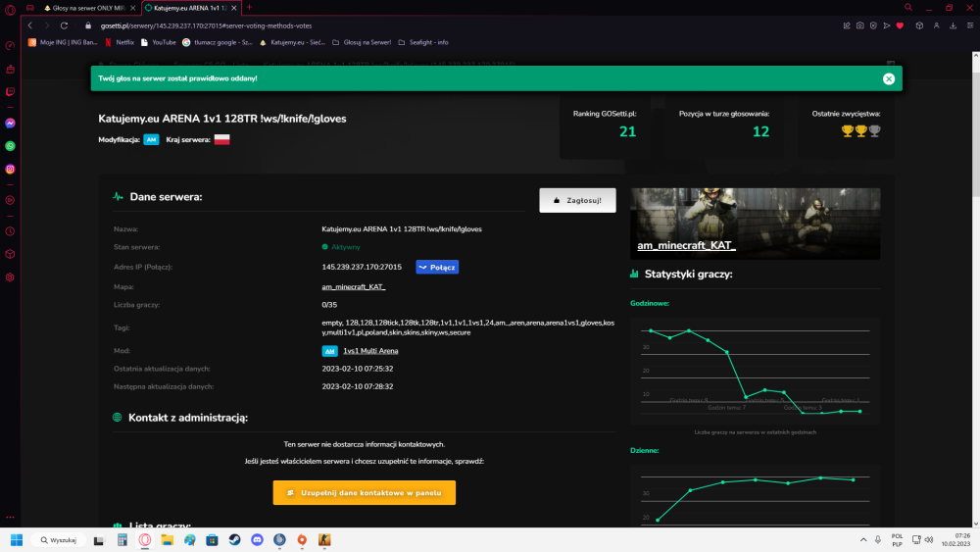This screenshot has width=980, height=552.
Task: View site security padlock info
Action: point(88,25)
